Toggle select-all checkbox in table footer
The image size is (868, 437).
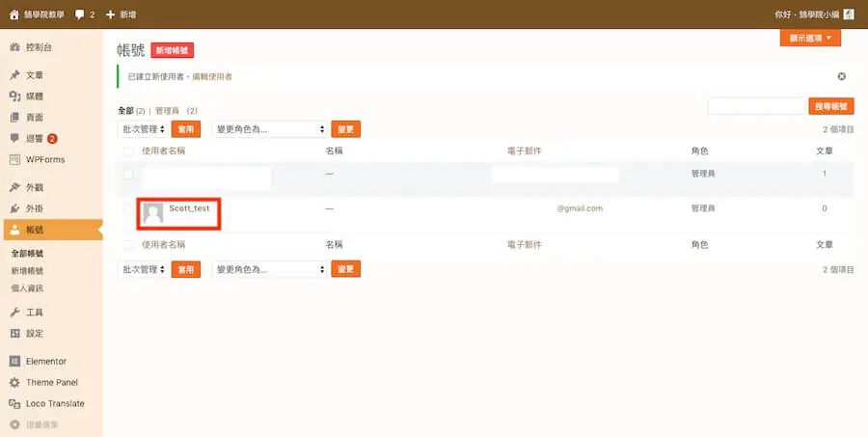point(128,245)
